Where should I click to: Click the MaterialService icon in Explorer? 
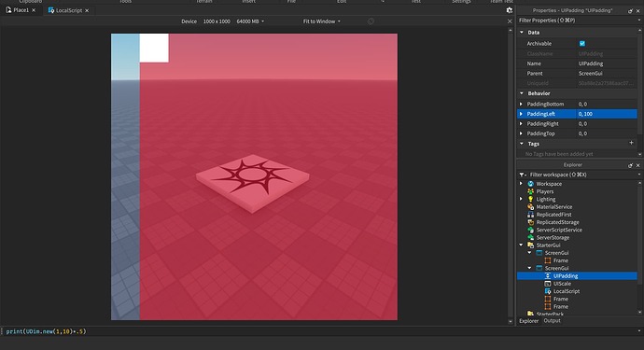click(531, 206)
